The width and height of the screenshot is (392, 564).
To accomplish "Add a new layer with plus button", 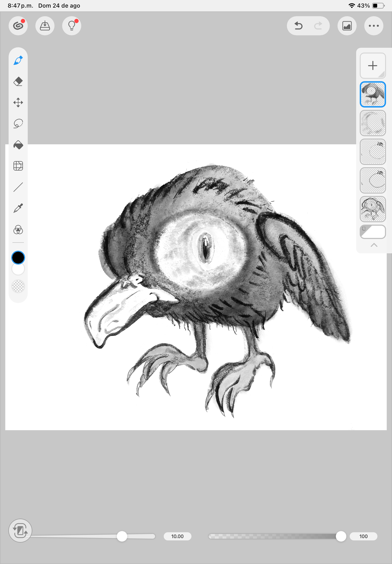I will click(x=373, y=66).
